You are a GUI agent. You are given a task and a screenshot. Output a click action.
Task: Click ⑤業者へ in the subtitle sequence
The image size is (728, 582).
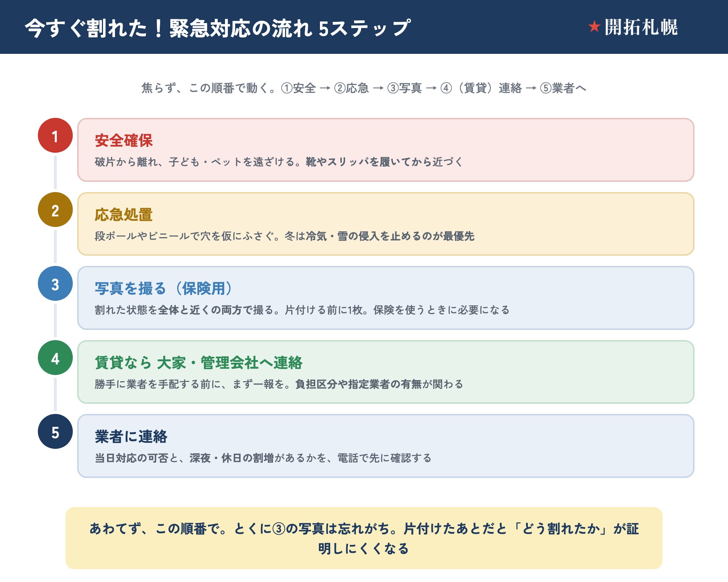click(563, 88)
